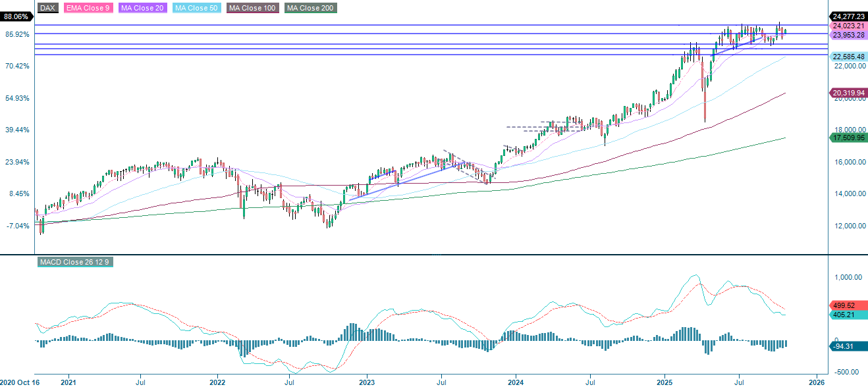Click the 70.42% axis label

(16, 66)
